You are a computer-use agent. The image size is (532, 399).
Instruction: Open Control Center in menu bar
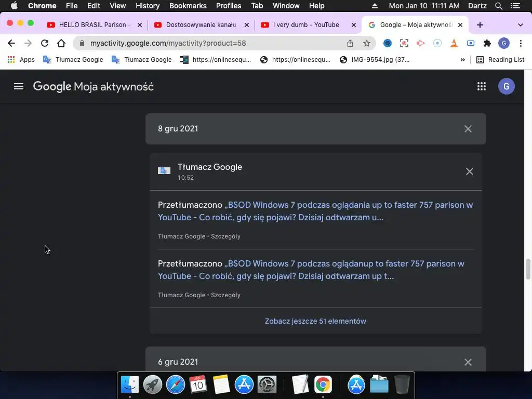[515, 6]
